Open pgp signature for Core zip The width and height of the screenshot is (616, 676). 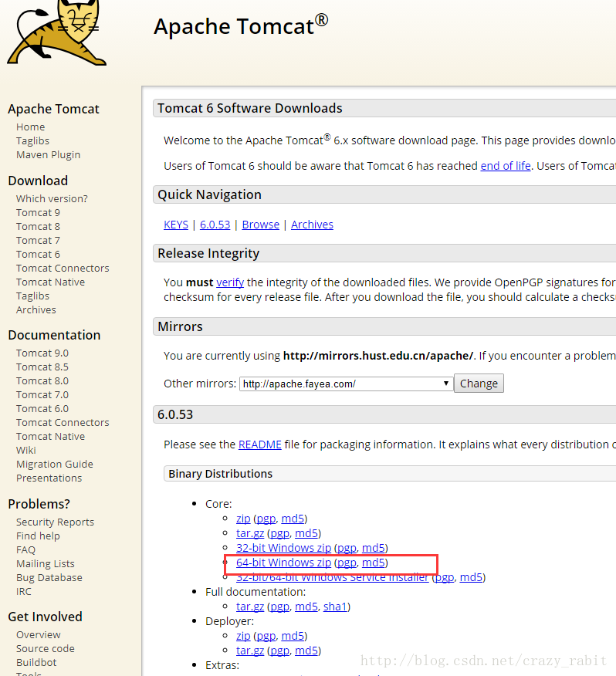coord(266,519)
